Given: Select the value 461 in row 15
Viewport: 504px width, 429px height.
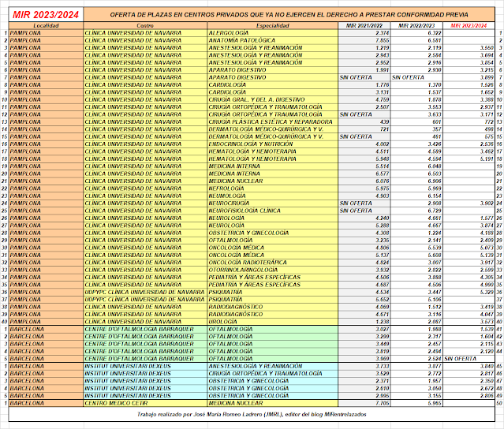Looking at the screenshot, I should (437, 136).
